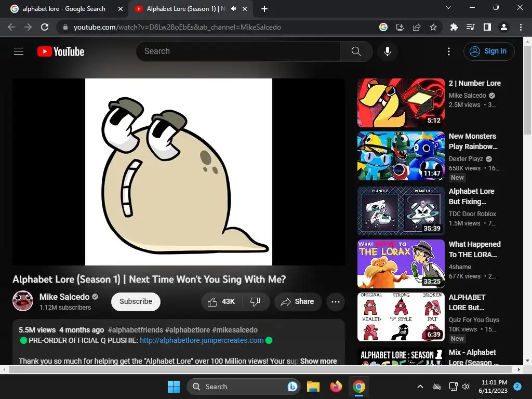The height and width of the screenshot is (399, 532).
Task: Open ALPHABET LORE But quiz thumbnail
Action: [401, 317]
